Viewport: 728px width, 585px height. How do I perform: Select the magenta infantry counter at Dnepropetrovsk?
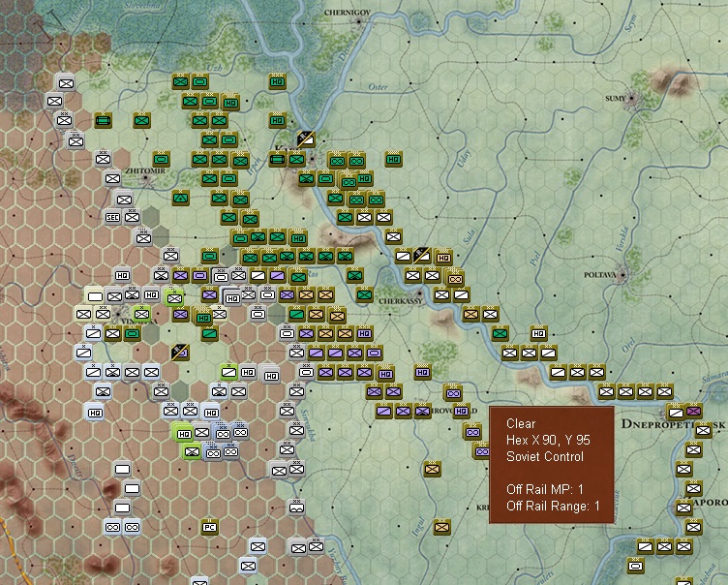click(x=693, y=411)
